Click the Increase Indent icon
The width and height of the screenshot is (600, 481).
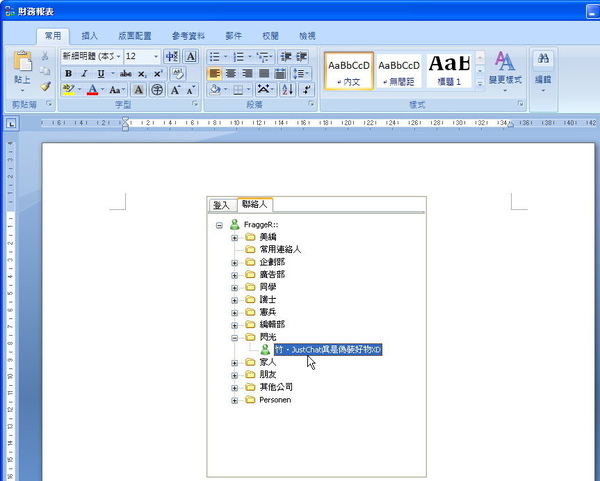(302, 57)
